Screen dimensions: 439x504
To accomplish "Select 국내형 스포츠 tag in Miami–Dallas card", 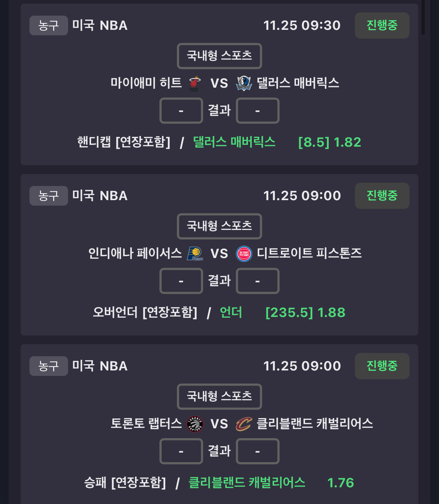I will [x=219, y=56].
